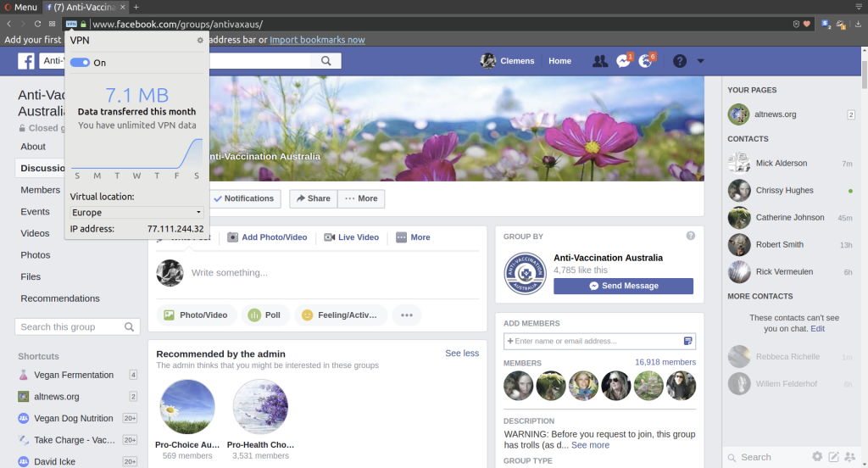Click the browser reload icon
The height and width of the screenshot is (468, 868).
click(37, 24)
